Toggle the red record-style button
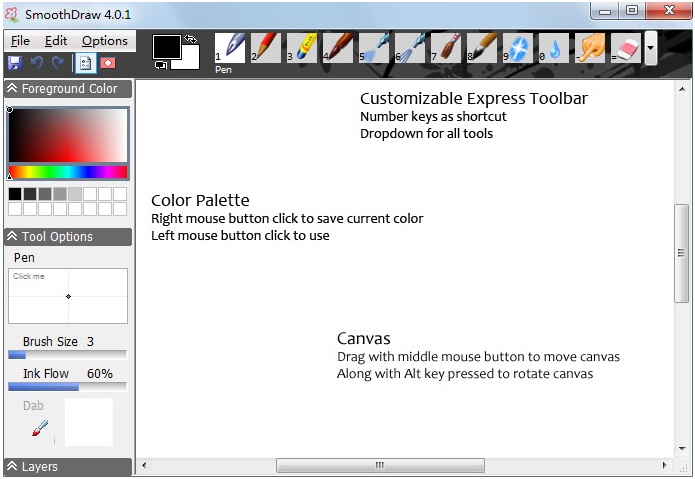Image resolution: width=695 pixels, height=479 pixels. tap(107, 62)
